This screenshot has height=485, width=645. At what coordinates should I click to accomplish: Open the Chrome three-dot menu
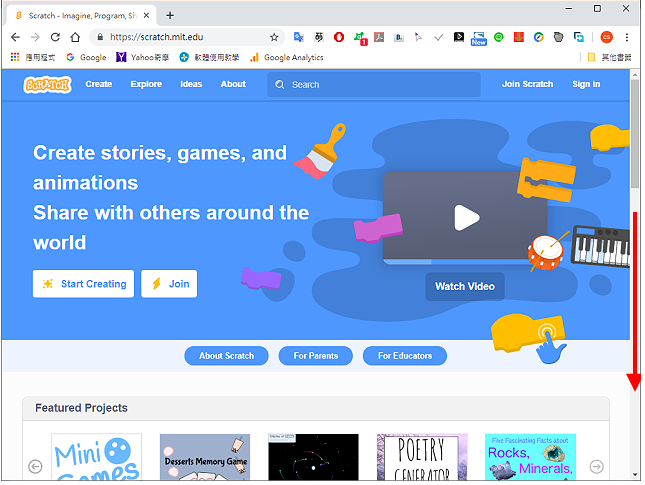pyautogui.click(x=627, y=37)
